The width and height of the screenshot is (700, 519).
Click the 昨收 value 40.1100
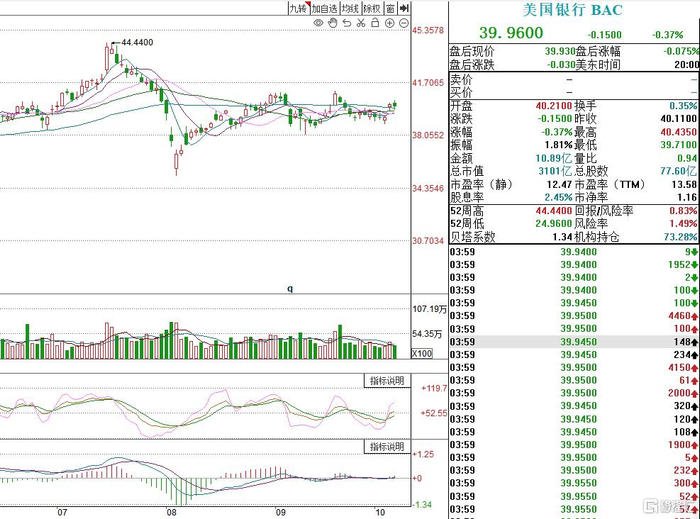pyautogui.click(x=679, y=119)
